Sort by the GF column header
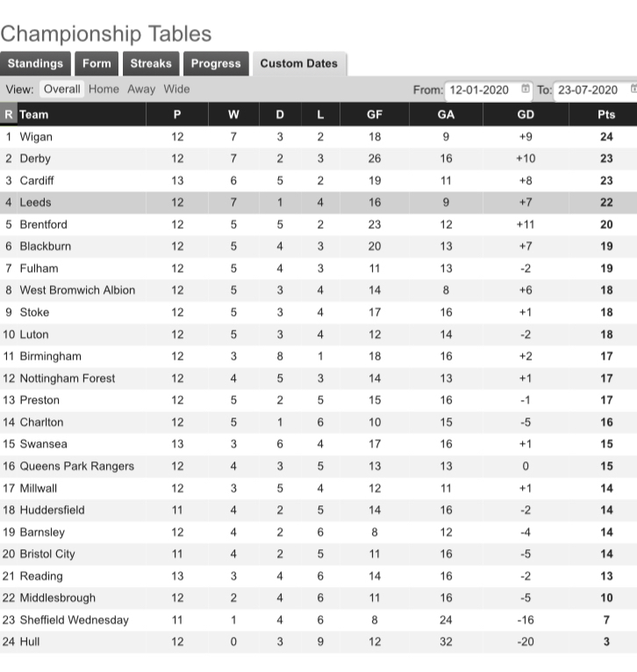The height and width of the screenshot is (672, 637). (x=375, y=114)
